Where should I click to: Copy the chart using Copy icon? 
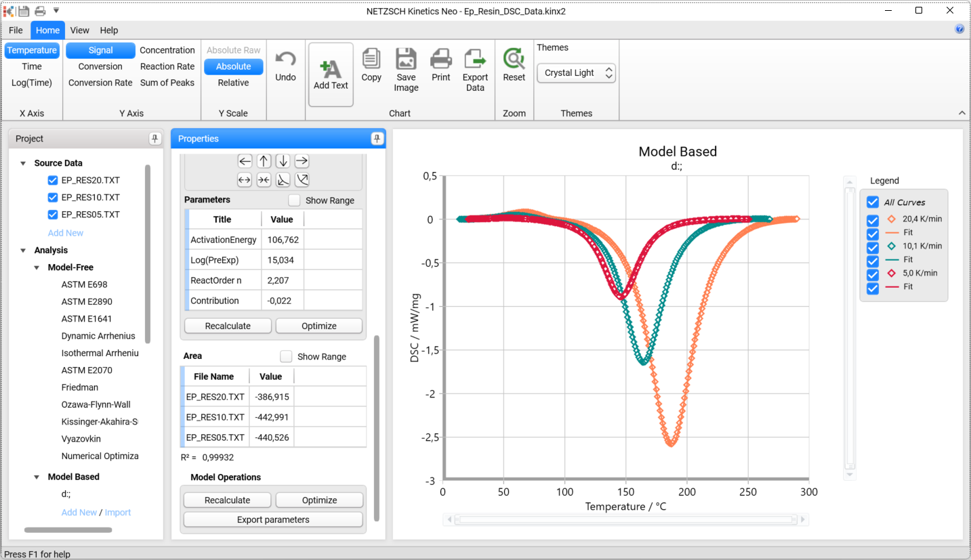pos(371,60)
